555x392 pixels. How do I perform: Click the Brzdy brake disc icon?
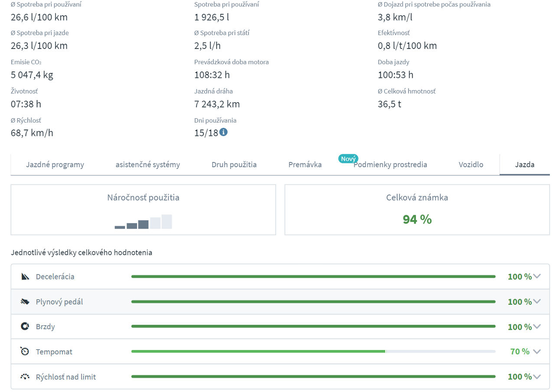[x=25, y=327]
